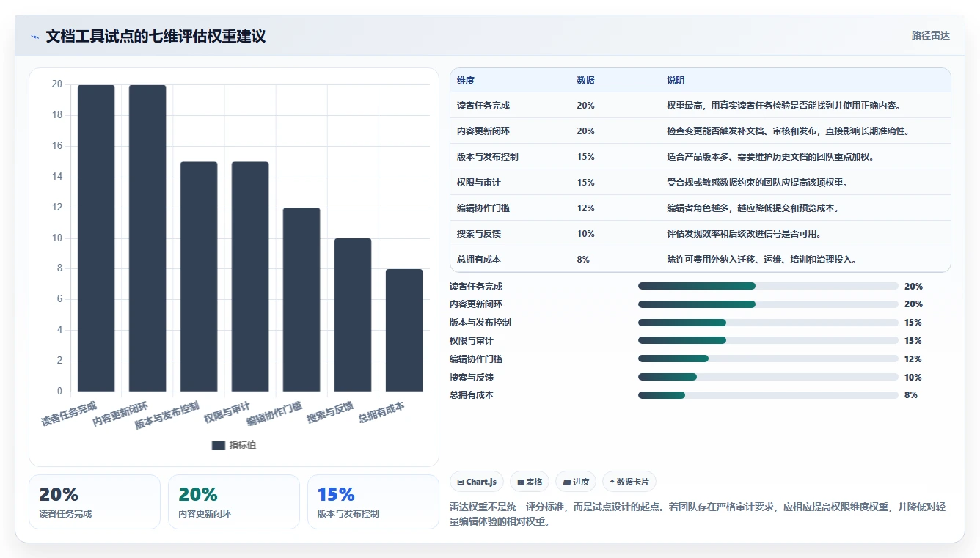Click the 10% label beside the 搜索与反馈 progress bar
Viewport: 980px width, 558px height.
click(913, 378)
